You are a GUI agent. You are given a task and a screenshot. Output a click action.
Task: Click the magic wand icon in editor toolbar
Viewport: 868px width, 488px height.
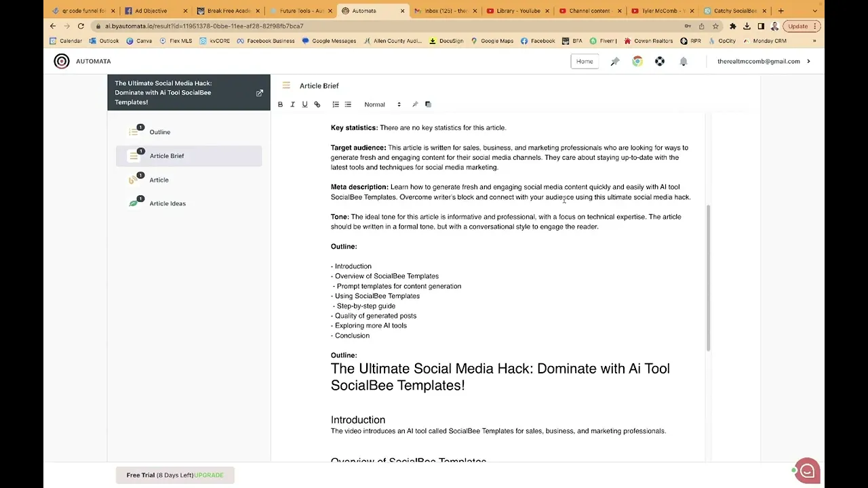click(x=415, y=104)
